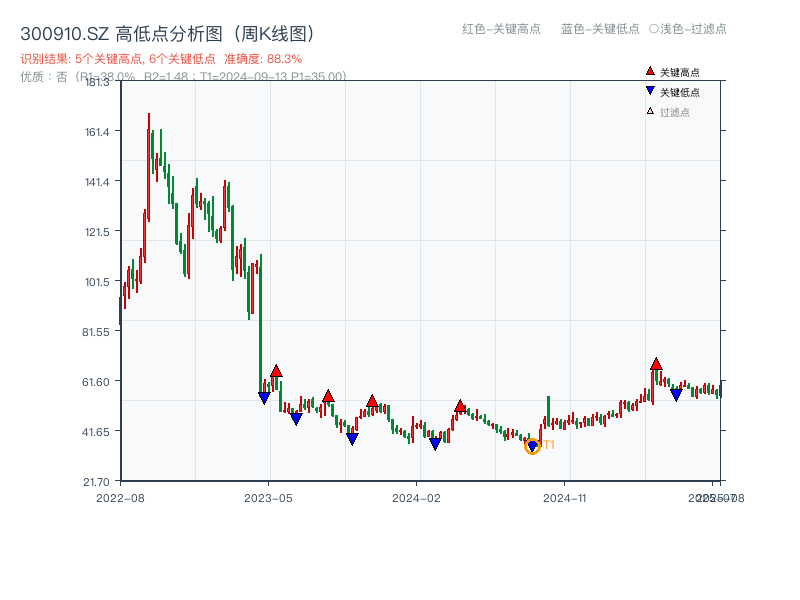Click the first blue down-triangle marker after the crash
The width and height of the screenshot is (800, 600).
pyautogui.click(x=263, y=396)
